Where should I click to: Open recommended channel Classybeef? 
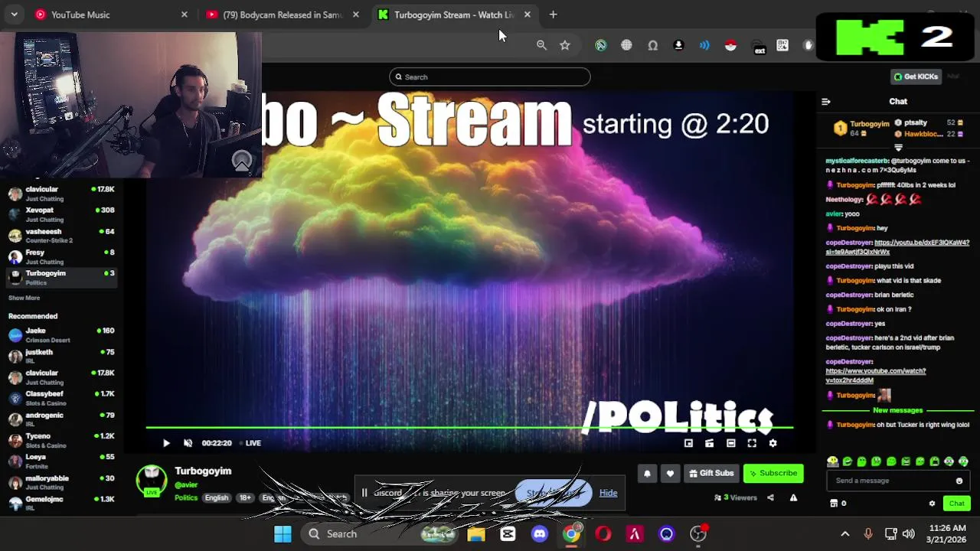pos(60,398)
